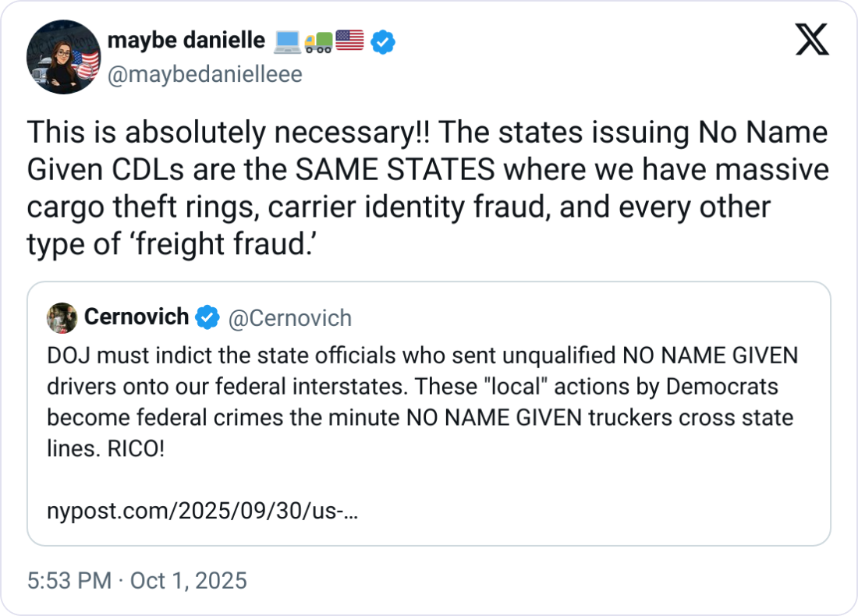This screenshot has width=858, height=616.
Task: Open the @Cernovich handle link
Action: pyautogui.click(x=289, y=318)
